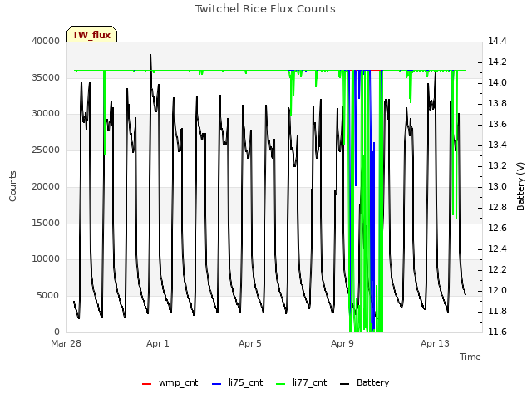The height and width of the screenshot is (399, 532).
Task: Click the Apr 5 date tick label
Action: pyautogui.click(x=250, y=343)
